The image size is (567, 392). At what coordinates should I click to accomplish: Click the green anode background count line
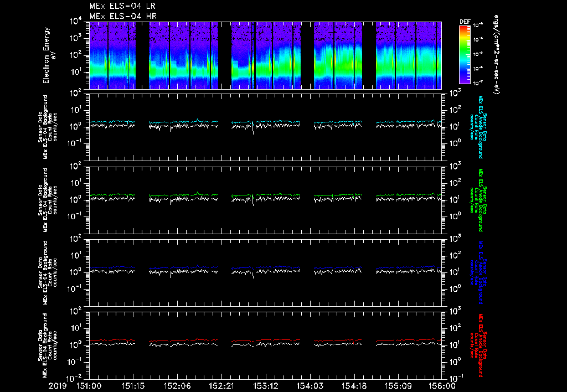pyautogui.click(x=265, y=195)
